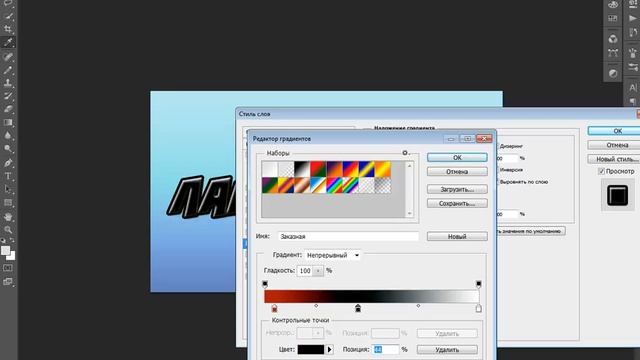The width and height of the screenshot is (640, 360).
Task: Select the Zoom tool
Action: tap(8, 230)
